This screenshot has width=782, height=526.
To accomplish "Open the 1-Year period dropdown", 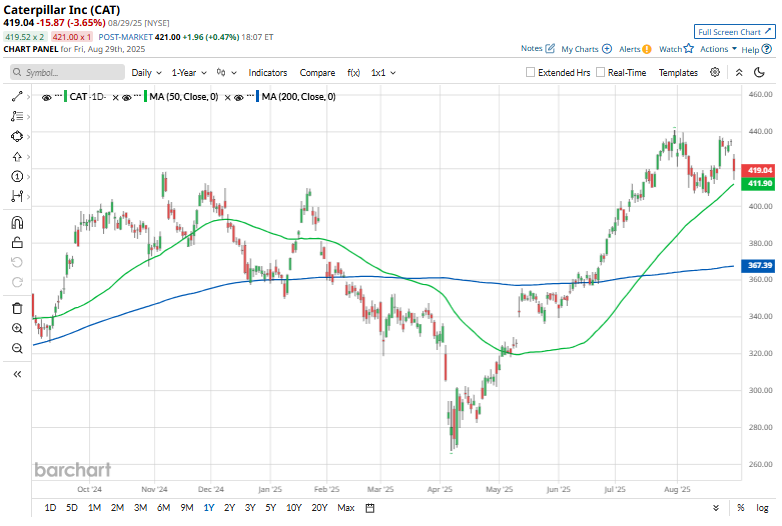I will (x=189, y=73).
